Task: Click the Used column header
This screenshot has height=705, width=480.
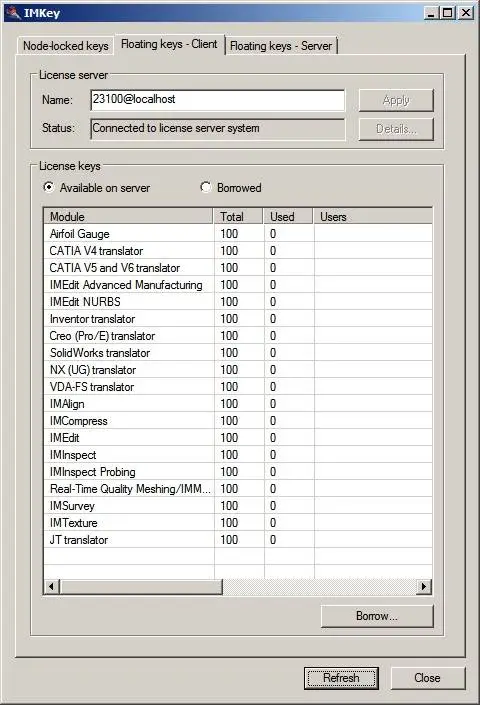Action: click(288, 217)
